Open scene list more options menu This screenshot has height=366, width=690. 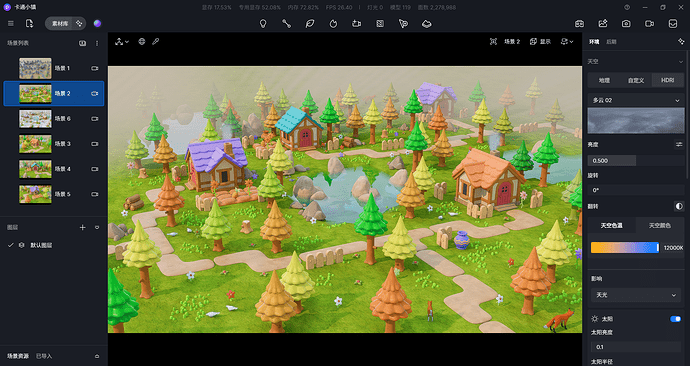97,43
